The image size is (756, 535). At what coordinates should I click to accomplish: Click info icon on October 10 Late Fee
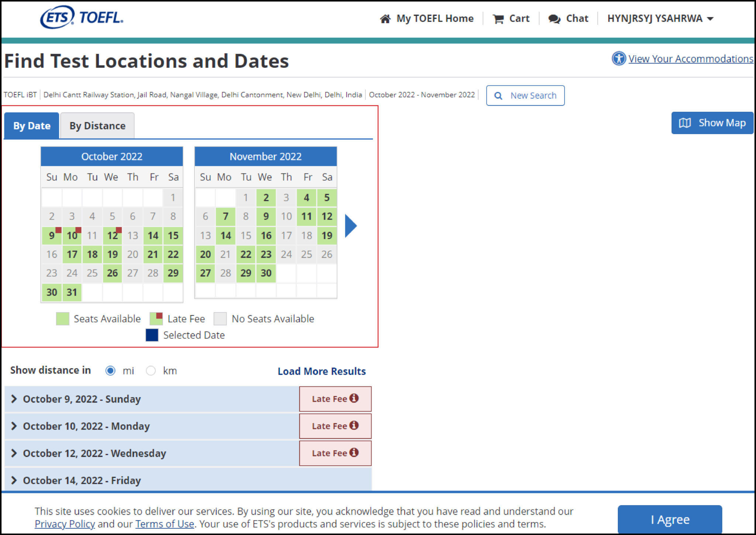click(x=354, y=425)
